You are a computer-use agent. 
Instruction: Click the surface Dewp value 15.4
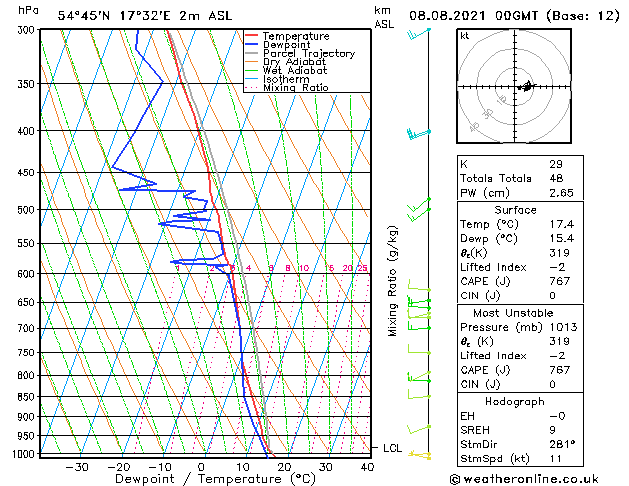[562, 239]
